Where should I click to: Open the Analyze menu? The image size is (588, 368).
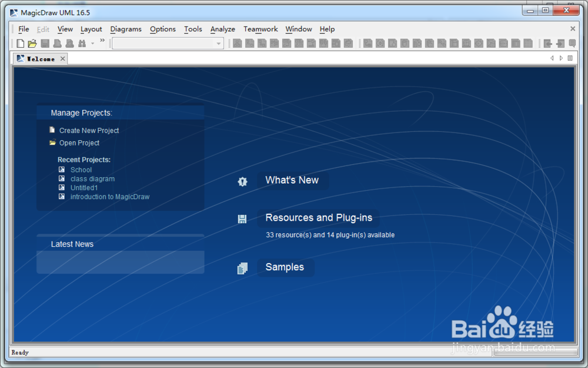click(x=222, y=29)
